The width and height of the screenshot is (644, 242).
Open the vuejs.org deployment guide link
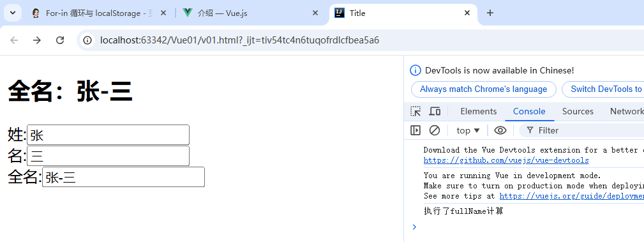[x=572, y=197]
